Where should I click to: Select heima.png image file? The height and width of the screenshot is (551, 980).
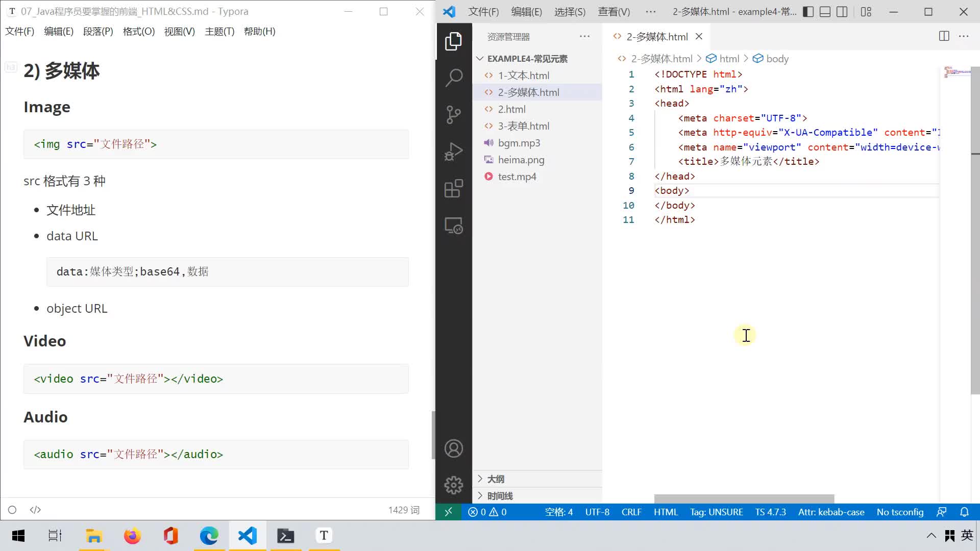pos(537,160)
